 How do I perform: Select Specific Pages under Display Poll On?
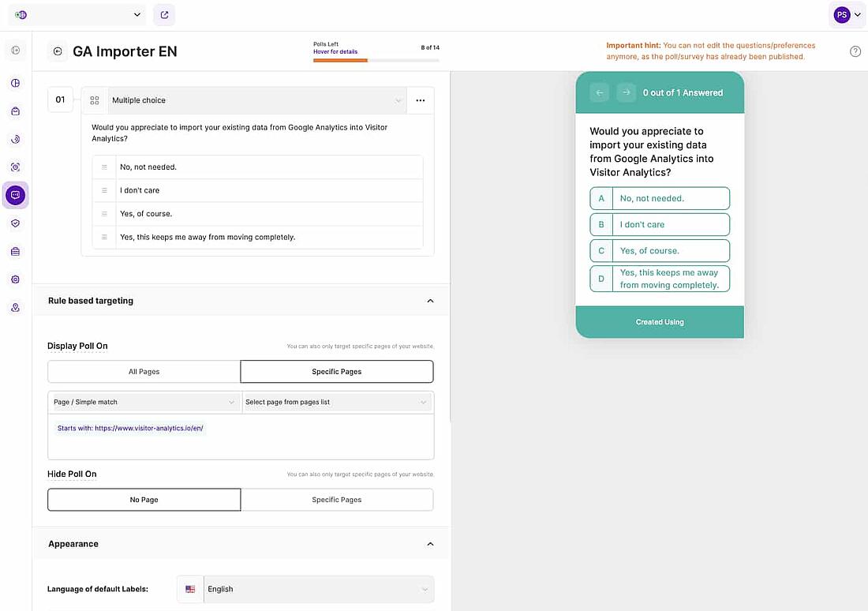click(x=337, y=372)
